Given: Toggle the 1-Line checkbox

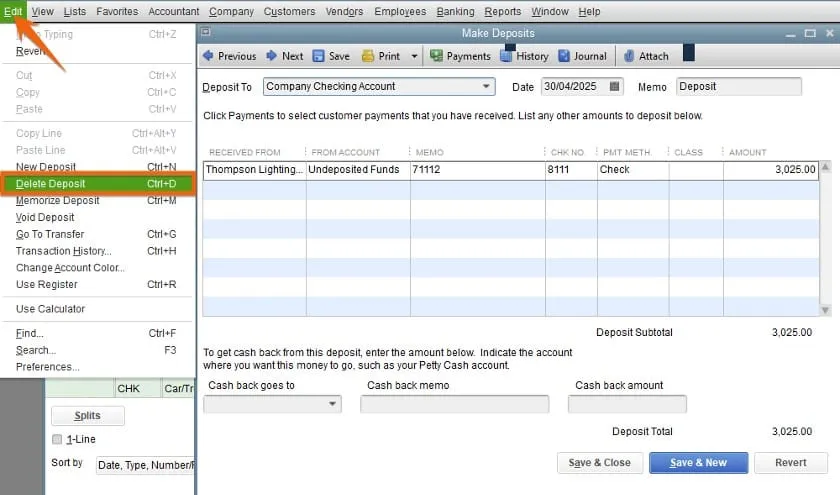Looking at the screenshot, I should tap(57, 439).
